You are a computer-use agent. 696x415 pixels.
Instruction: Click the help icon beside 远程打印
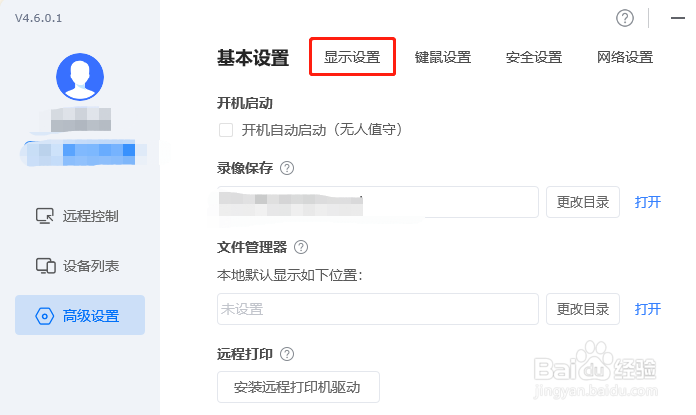click(x=287, y=354)
